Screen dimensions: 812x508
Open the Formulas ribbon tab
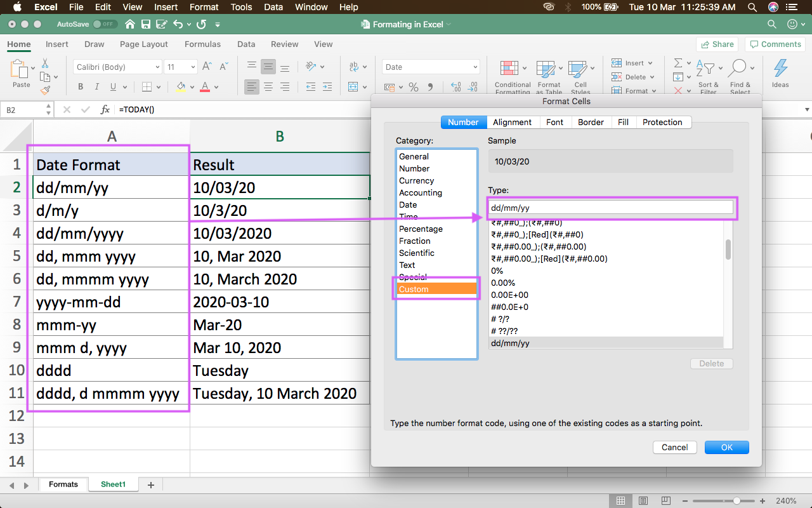pyautogui.click(x=202, y=44)
